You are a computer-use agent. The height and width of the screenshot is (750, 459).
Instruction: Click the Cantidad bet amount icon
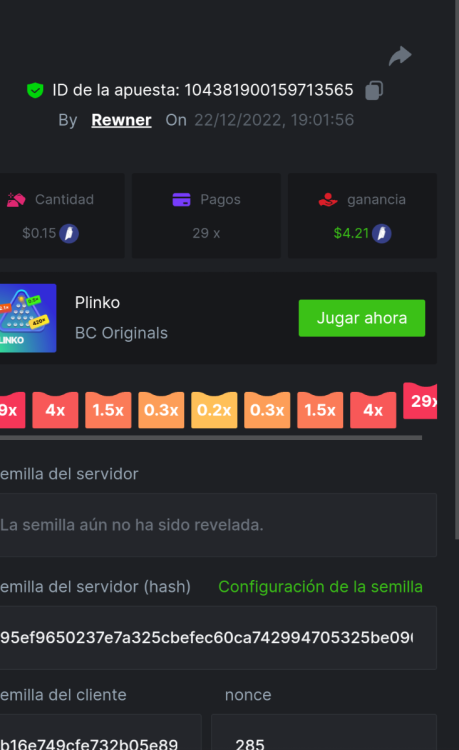pyautogui.click(x=16, y=199)
